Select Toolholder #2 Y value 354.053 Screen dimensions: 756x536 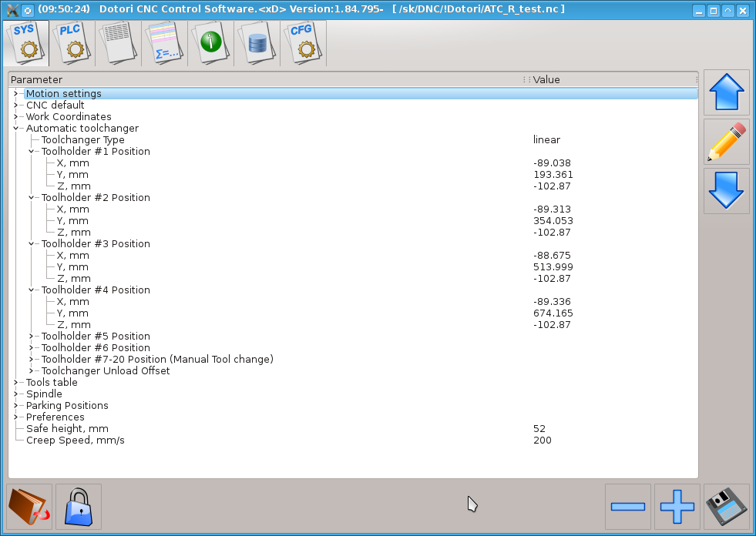(x=553, y=221)
